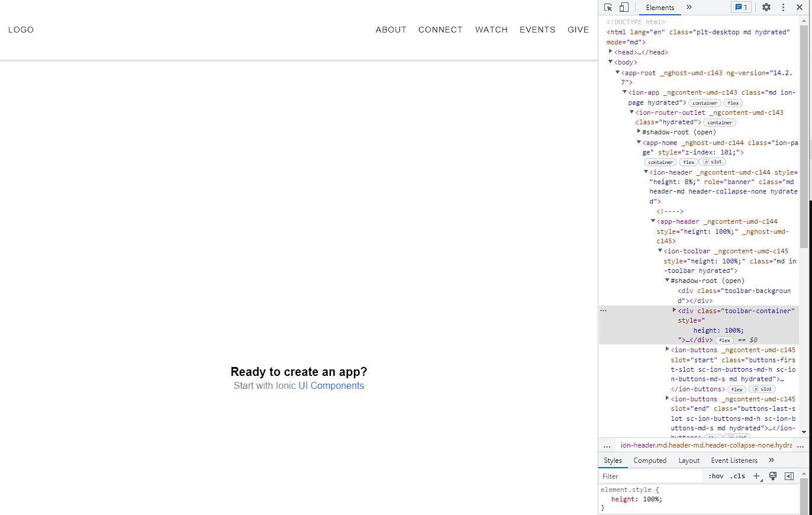
Task: Expand the first #shadow-root (open) node
Action: pyautogui.click(x=639, y=131)
